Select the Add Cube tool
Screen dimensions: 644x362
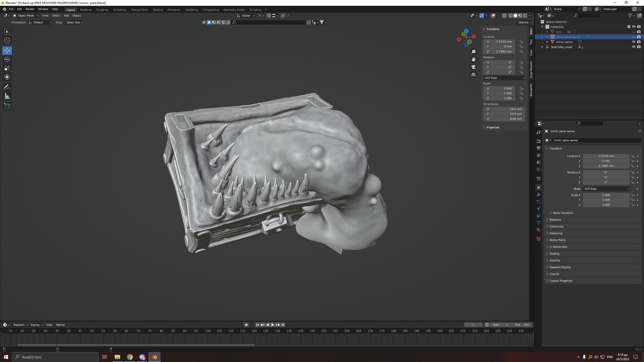pyautogui.click(x=7, y=106)
